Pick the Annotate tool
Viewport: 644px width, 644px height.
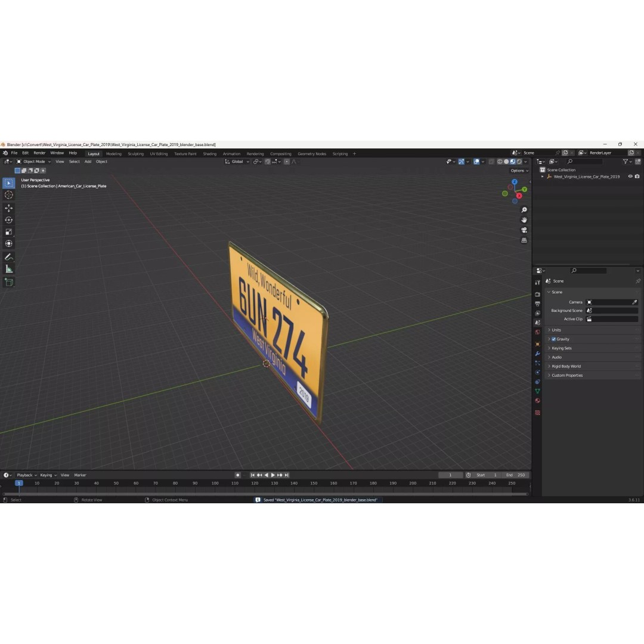click(8, 257)
